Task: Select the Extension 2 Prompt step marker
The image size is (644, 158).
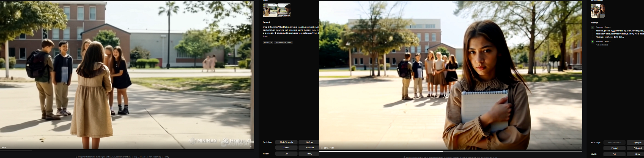Action: [x=593, y=28]
